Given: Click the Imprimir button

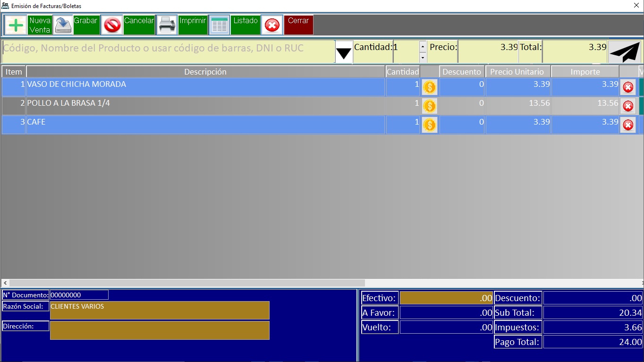Looking at the screenshot, I should 193,25.
